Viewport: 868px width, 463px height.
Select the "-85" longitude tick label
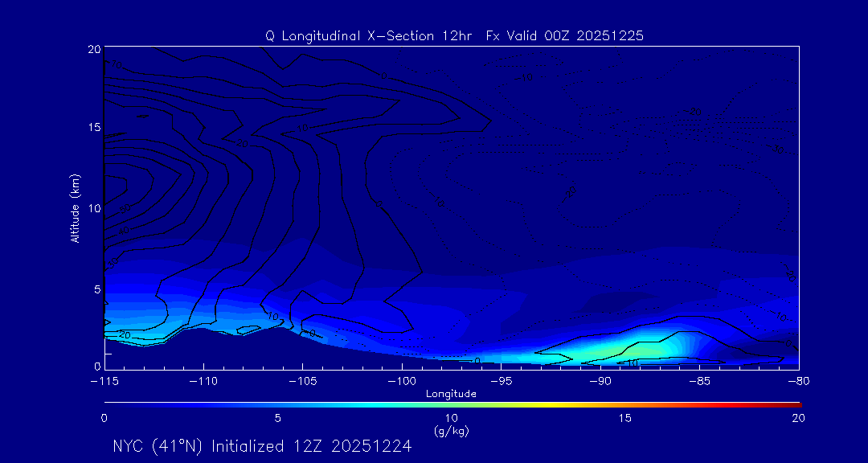[700, 382]
